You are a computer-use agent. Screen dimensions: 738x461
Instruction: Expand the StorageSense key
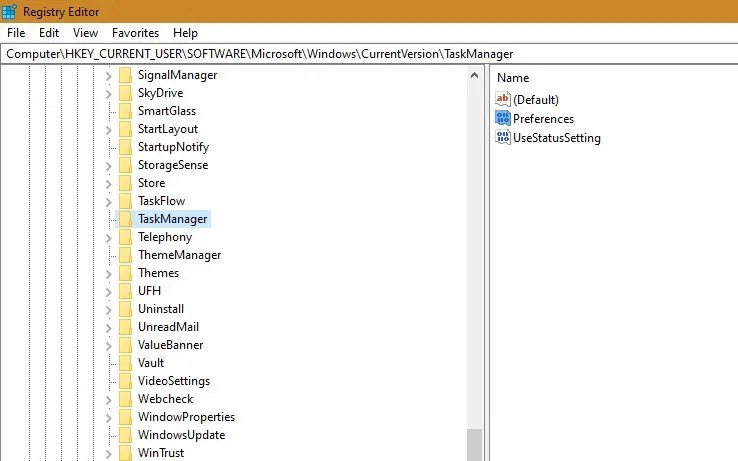[108, 166]
